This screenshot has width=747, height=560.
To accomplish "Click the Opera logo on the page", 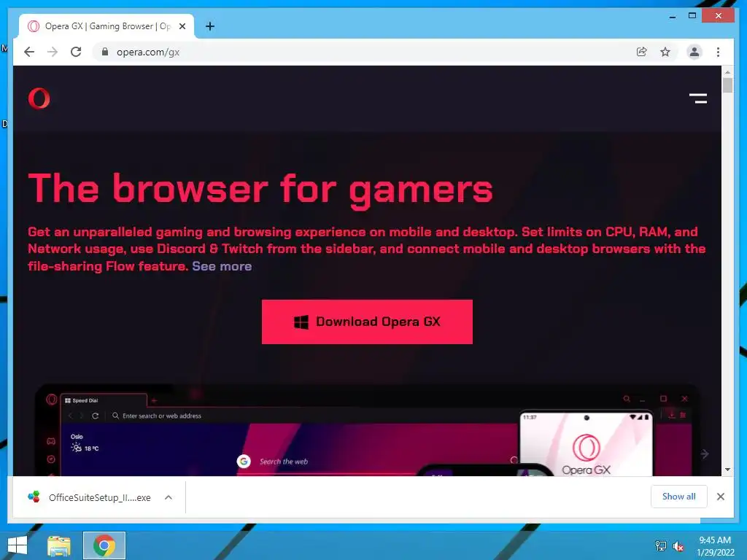I will tap(39, 98).
